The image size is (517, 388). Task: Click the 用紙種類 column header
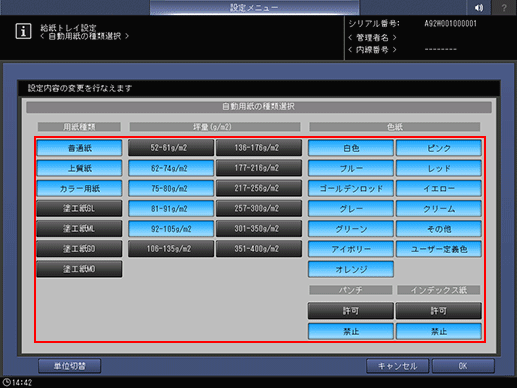[x=79, y=127]
